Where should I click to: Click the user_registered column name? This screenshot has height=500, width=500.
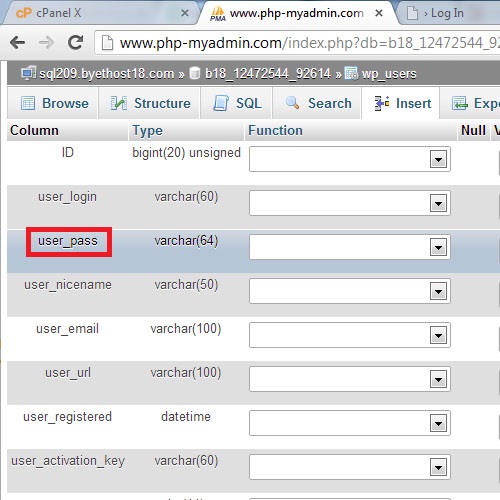click(67, 417)
